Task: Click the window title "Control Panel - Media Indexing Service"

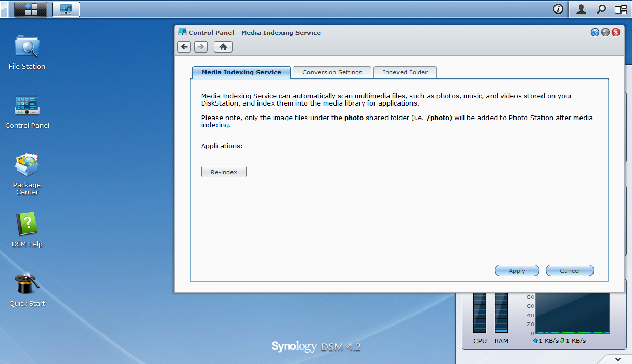Action: point(255,32)
